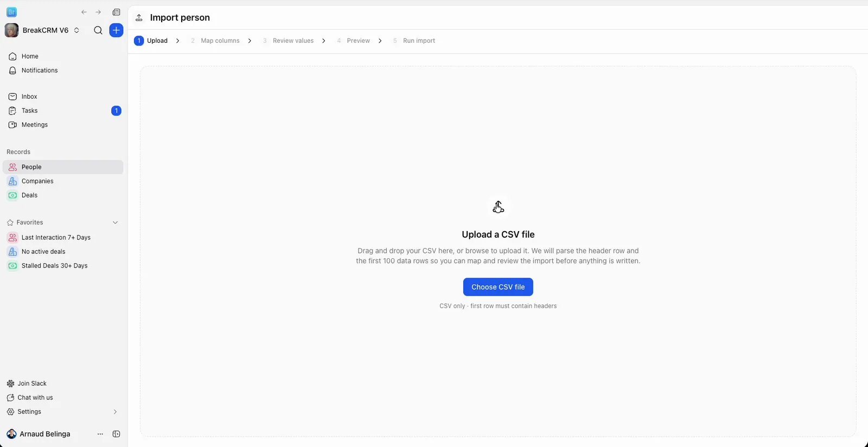The height and width of the screenshot is (447, 868).
Task: Expand the Settings chevron arrow
Action: point(115,412)
